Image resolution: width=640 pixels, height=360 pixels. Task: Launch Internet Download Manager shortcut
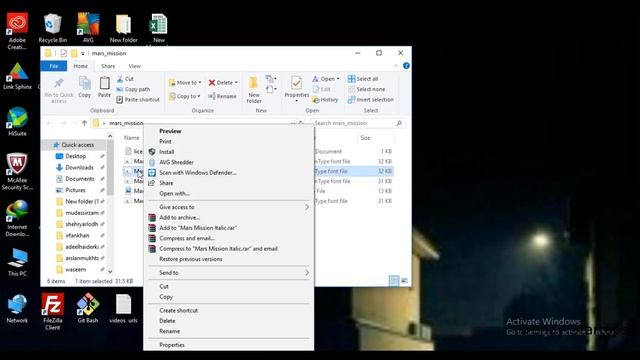pyautogui.click(x=17, y=218)
